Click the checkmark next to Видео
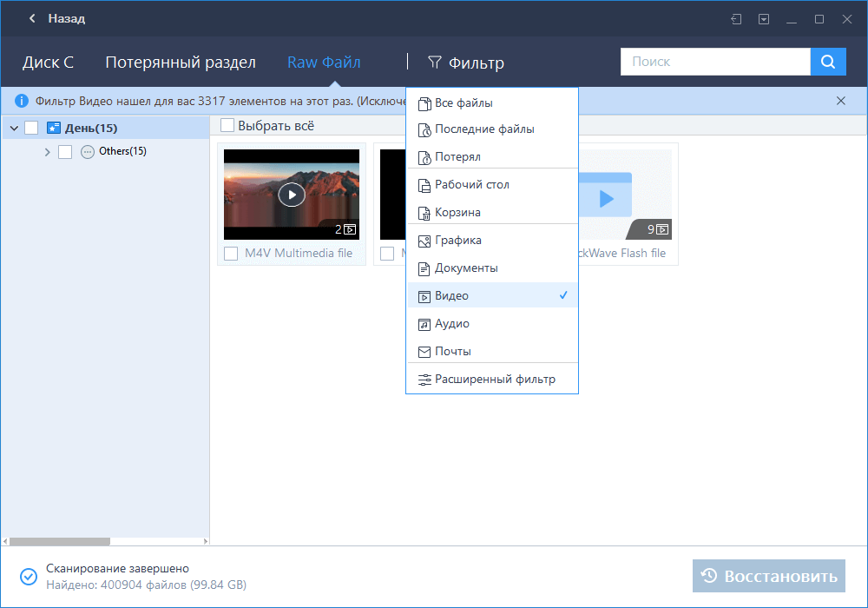Image resolution: width=868 pixels, height=608 pixels. 563,295
